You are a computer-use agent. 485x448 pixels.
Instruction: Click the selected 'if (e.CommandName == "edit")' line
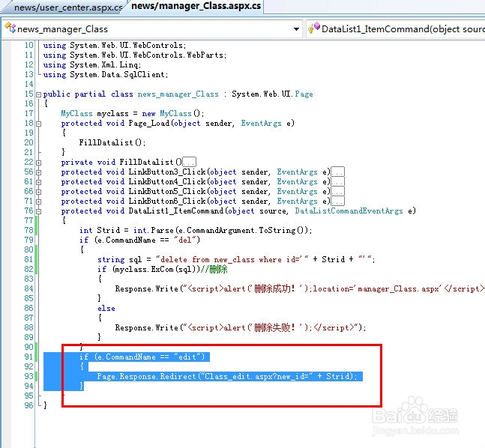tap(142, 357)
